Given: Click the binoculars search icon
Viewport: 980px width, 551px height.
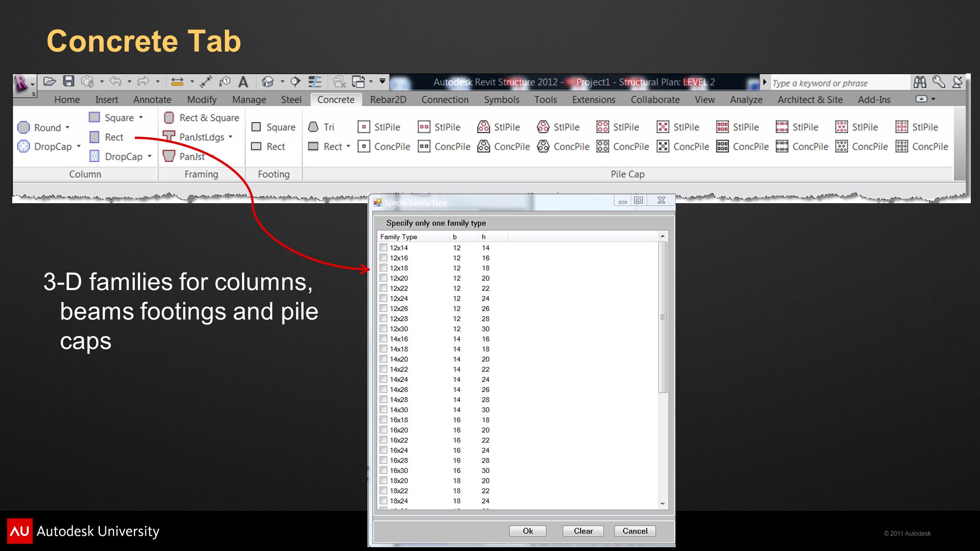Looking at the screenshot, I should (x=920, y=82).
